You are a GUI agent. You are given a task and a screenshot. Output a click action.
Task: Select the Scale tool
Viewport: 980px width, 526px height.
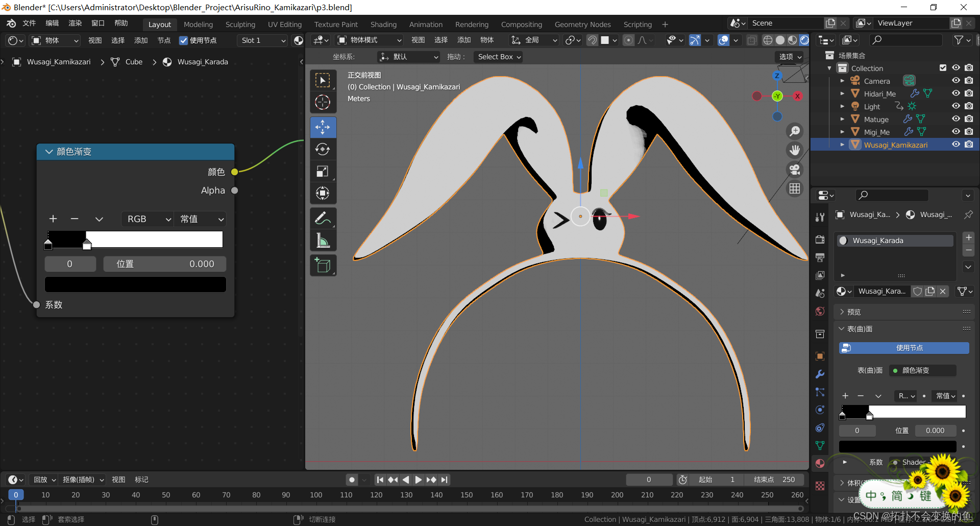pyautogui.click(x=323, y=172)
